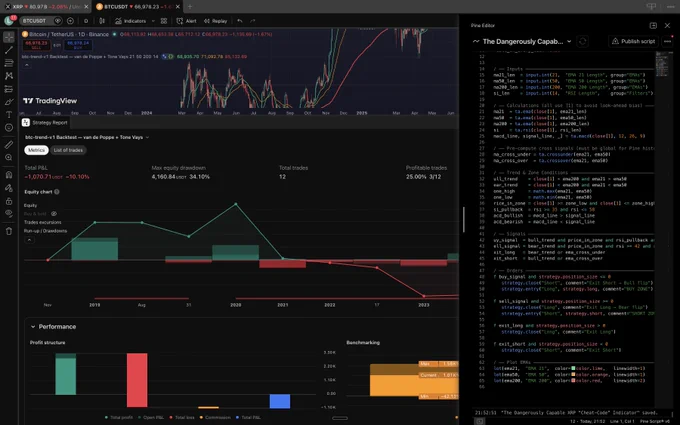Open the emoji icons tool

point(9,128)
